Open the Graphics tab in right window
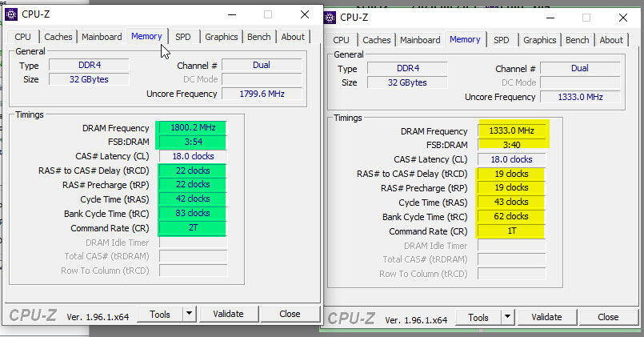The image size is (644, 337). 540,40
